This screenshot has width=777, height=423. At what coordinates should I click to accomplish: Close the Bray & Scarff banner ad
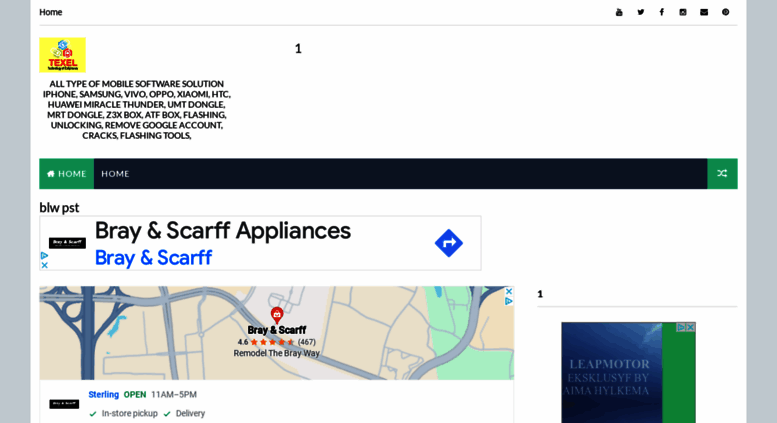point(44,265)
